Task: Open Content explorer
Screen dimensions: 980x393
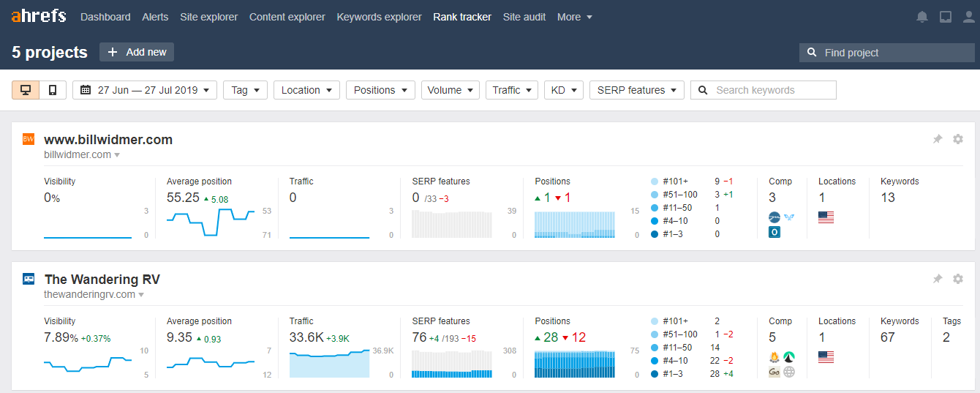Action: click(x=287, y=17)
